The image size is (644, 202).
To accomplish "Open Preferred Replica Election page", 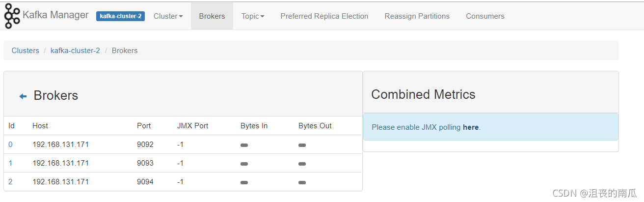I will click(x=324, y=16).
